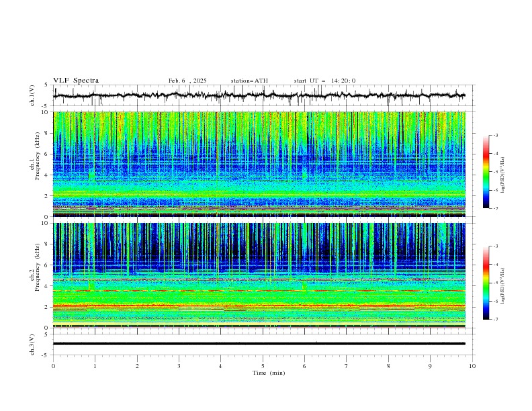The height and width of the screenshot is (411, 532).
Task: Click the ch.2 spectrogram panel
Action: point(259,275)
